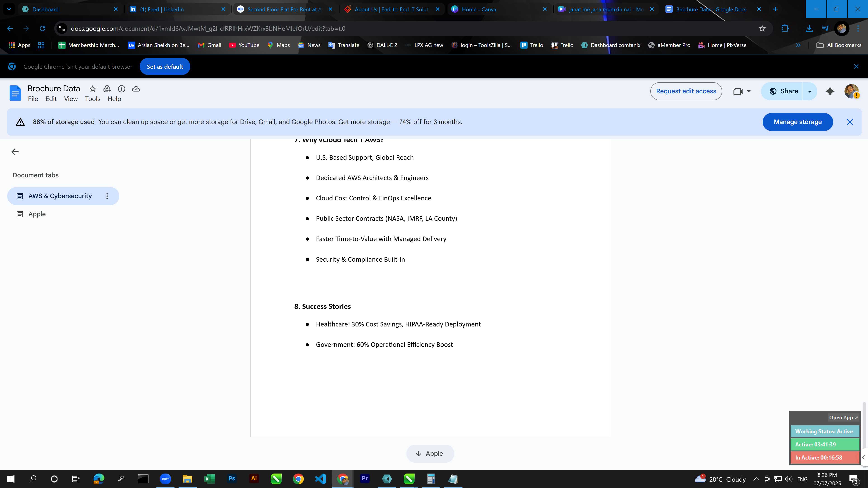Open Illustrator from the taskbar
Screen dimensions: 868x488
coord(254,479)
